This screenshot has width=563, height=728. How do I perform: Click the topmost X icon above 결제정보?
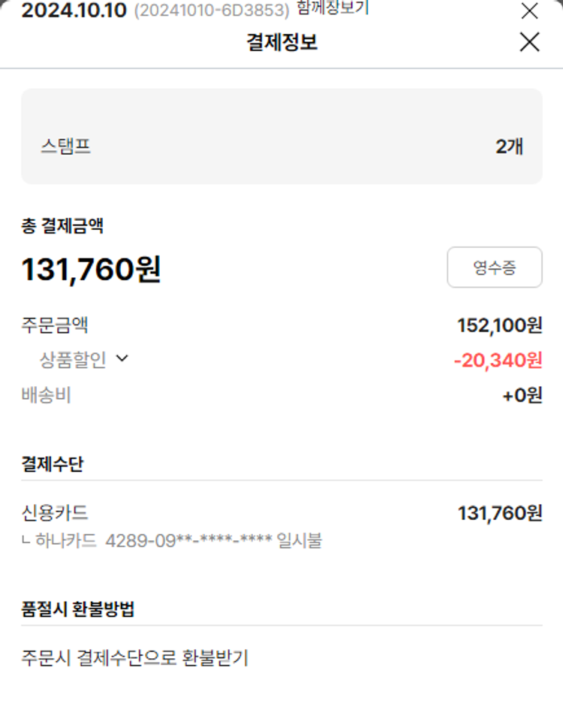click(529, 11)
